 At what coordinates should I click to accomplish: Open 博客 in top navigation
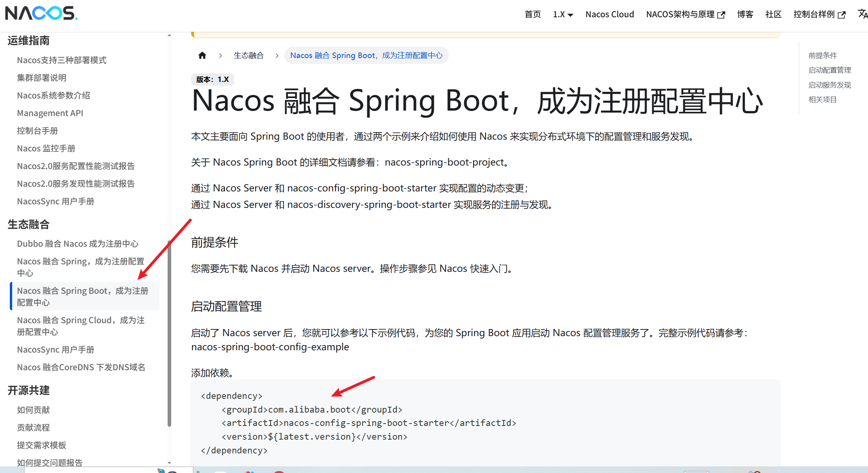745,15
